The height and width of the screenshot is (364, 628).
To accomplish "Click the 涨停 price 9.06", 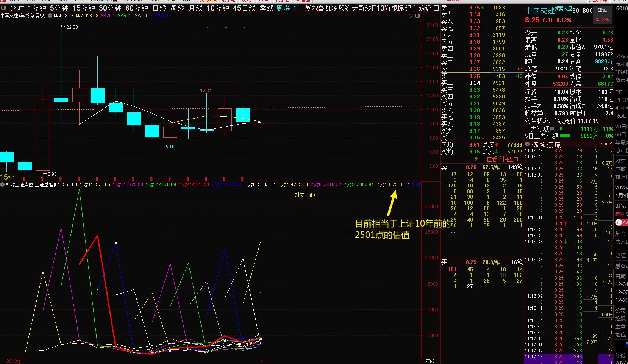I will point(562,77).
